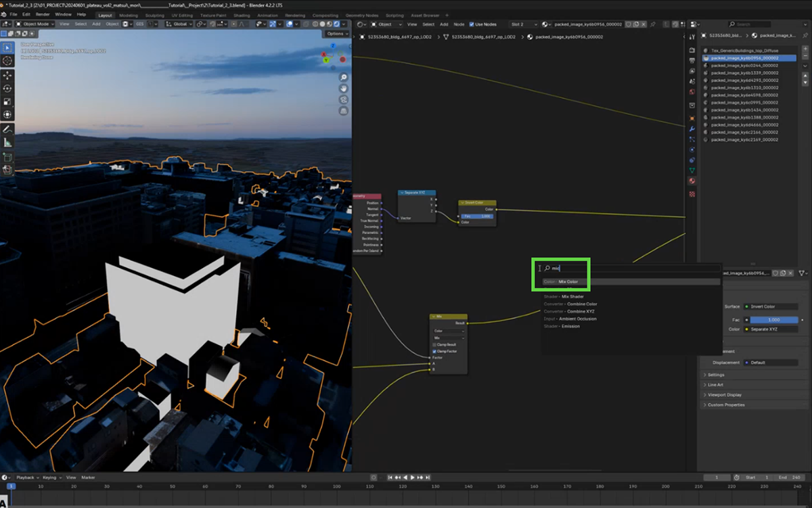Select the Move tool in viewport toolbar
Image resolution: width=812 pixels, height=508 pixels.
pyautogui.click(x=7, y=76)
